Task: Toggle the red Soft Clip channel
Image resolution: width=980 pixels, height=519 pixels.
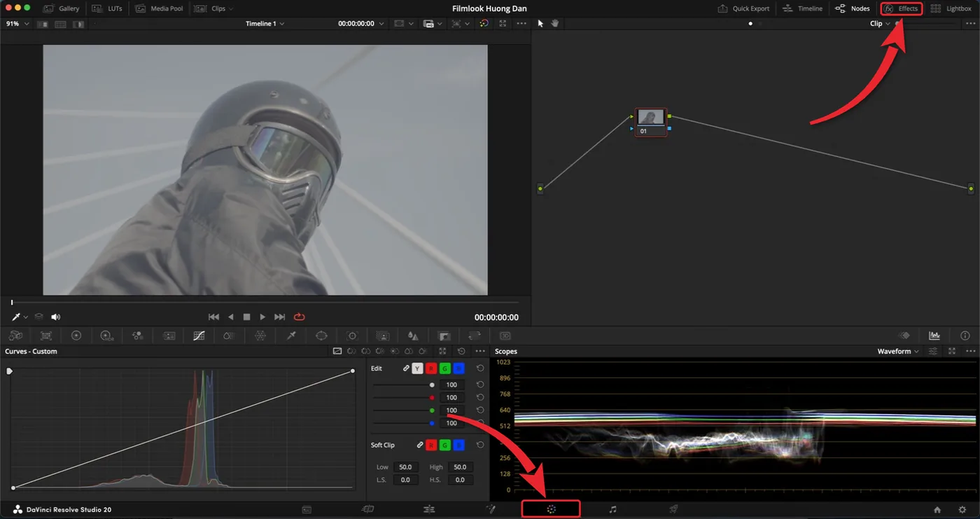Action: click(x=431, y=445)
